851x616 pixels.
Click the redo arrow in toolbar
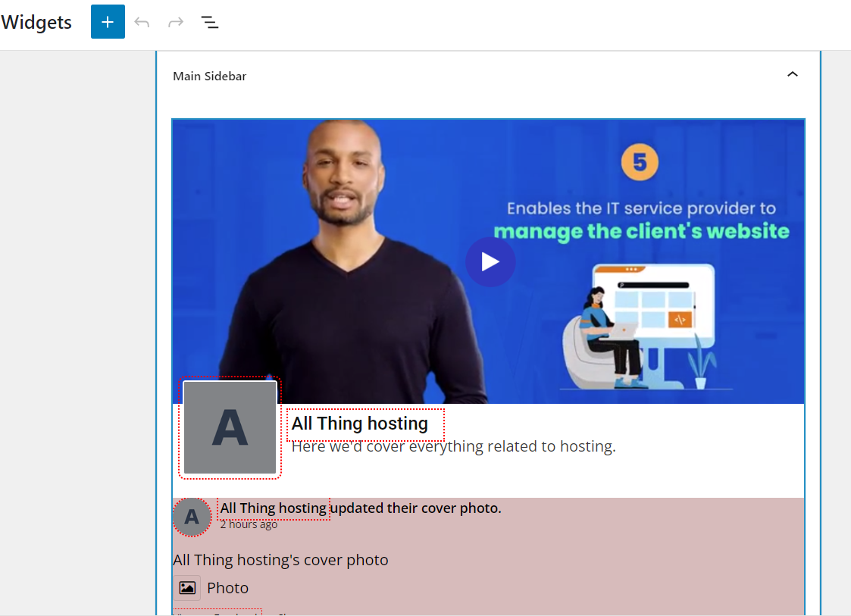[176, 22]
